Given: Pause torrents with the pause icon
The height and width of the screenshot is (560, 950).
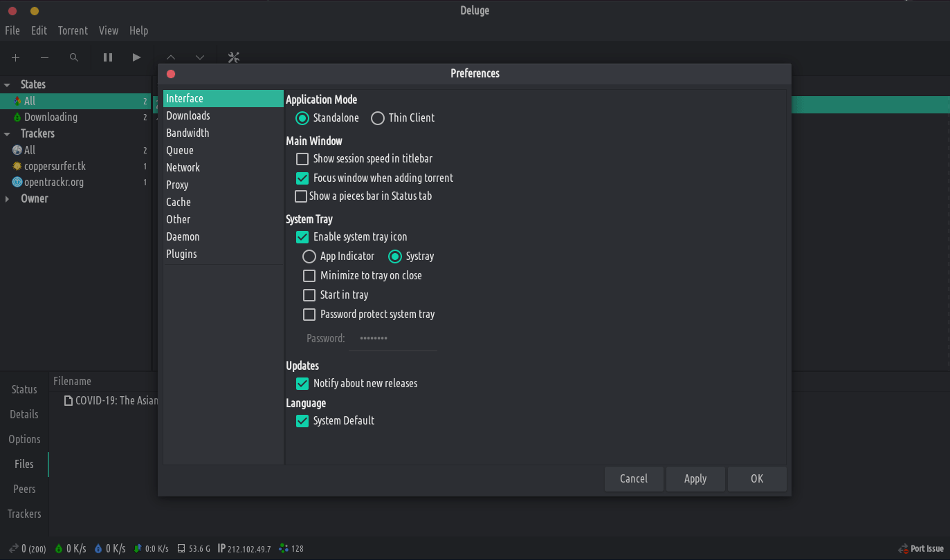Looking at the screenshot, I should point(108,57).
